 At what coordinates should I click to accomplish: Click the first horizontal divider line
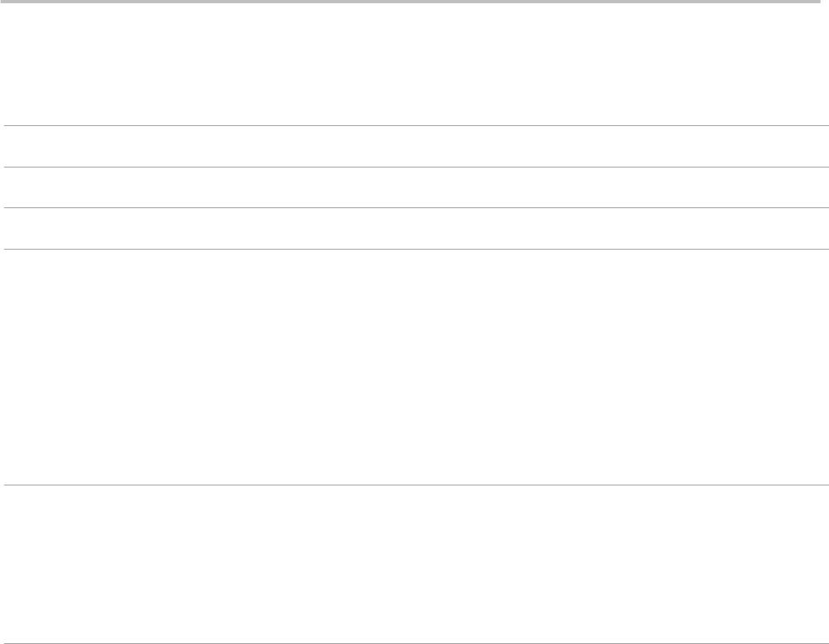pos(416,126)
